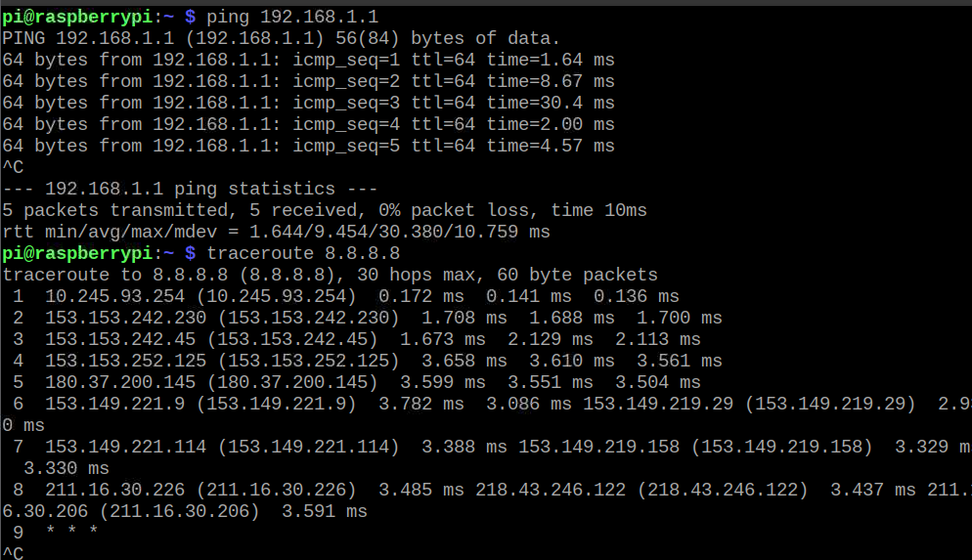Click hop 1 address 10.245.93.254
The image size is (972, 560).
coord(114,296)
